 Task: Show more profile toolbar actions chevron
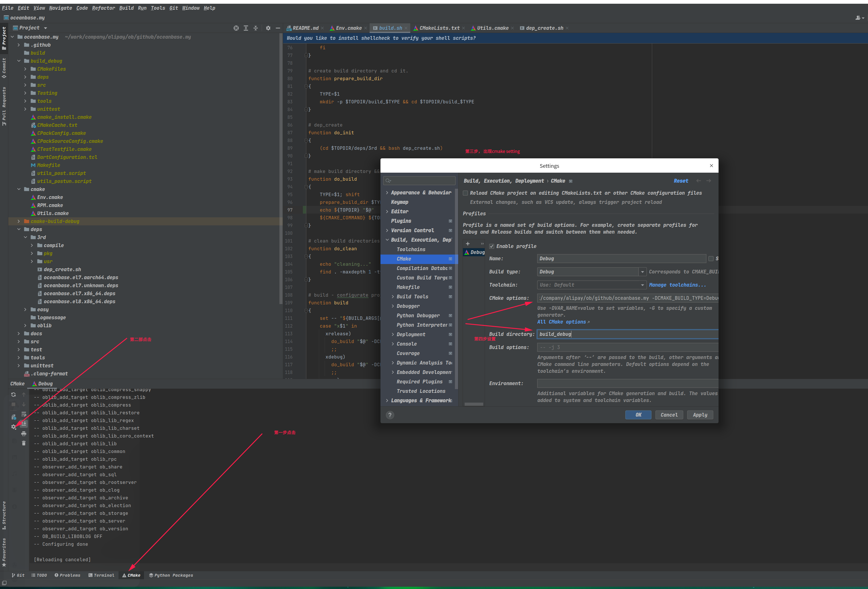pos(482,243)
